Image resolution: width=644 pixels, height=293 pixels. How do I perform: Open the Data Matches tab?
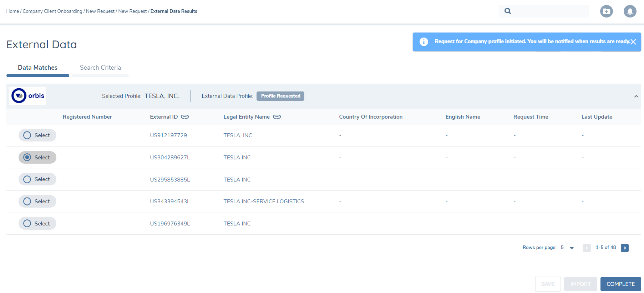(37, 68)
